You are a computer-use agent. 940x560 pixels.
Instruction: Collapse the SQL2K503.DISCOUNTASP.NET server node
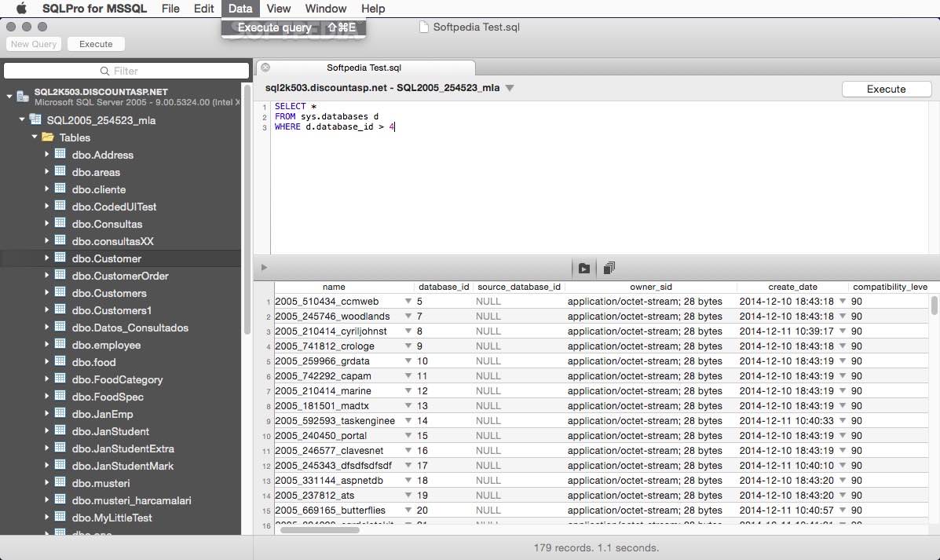(x=9, y=96)
